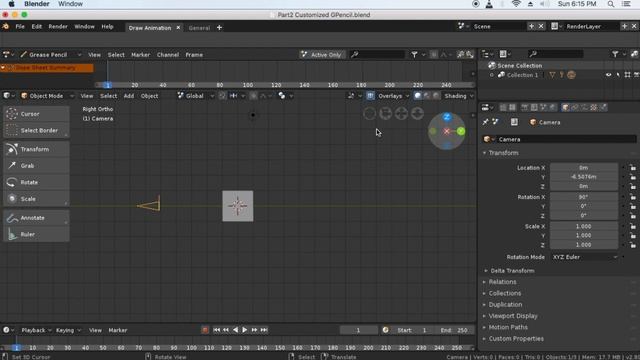Click the auto-keying record button

205,330
